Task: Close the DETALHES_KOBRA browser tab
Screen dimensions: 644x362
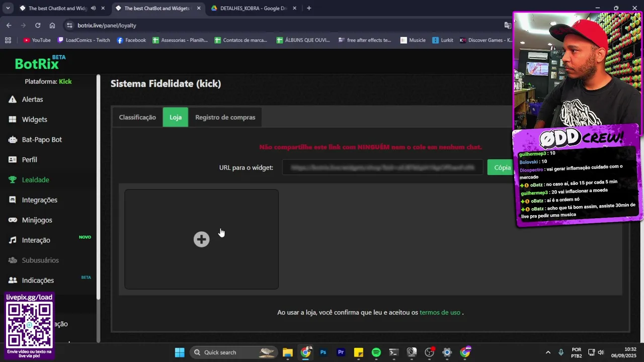Action: click(294, 8)
